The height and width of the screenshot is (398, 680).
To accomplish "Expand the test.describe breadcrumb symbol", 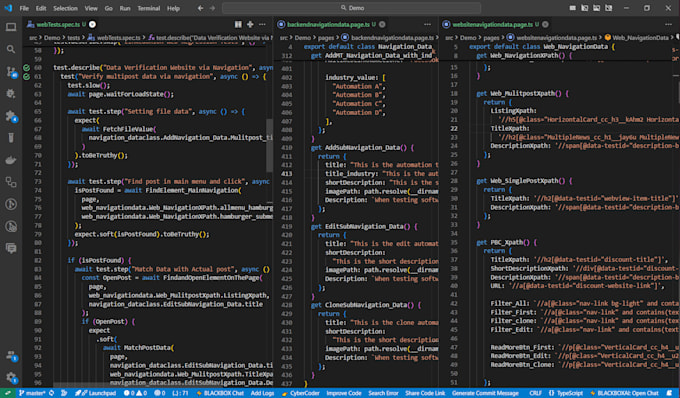I will pos(210,38).
